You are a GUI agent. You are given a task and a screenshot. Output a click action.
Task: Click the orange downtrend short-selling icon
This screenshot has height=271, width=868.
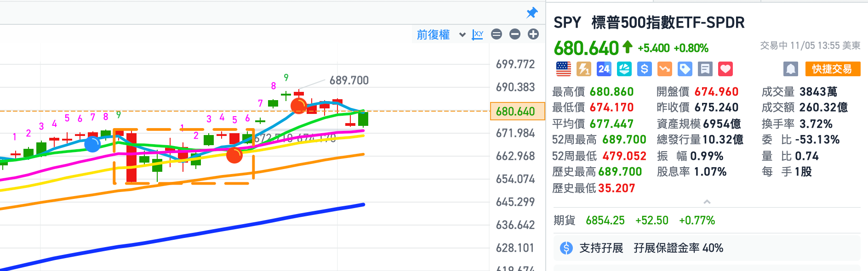click(x=665, y=69)
